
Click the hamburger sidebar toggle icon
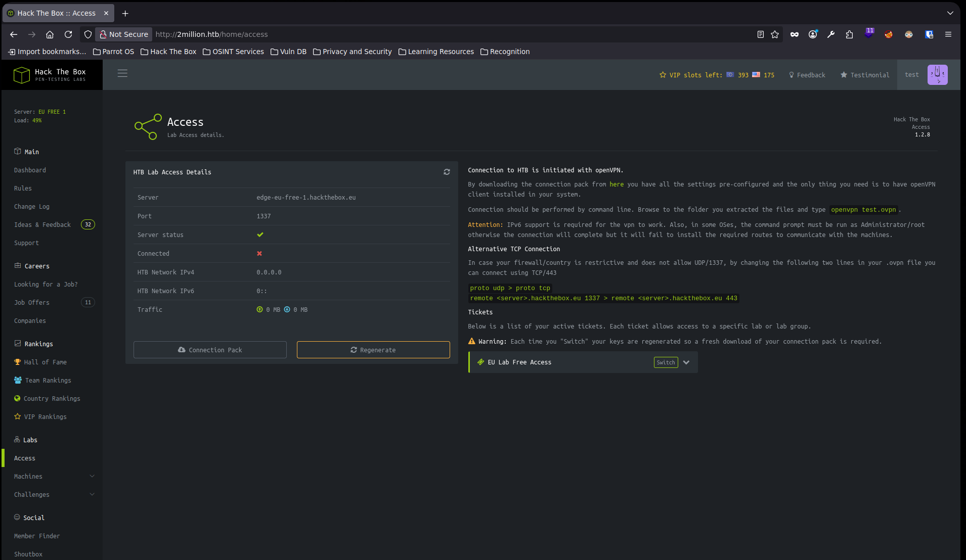click(122, 73)
